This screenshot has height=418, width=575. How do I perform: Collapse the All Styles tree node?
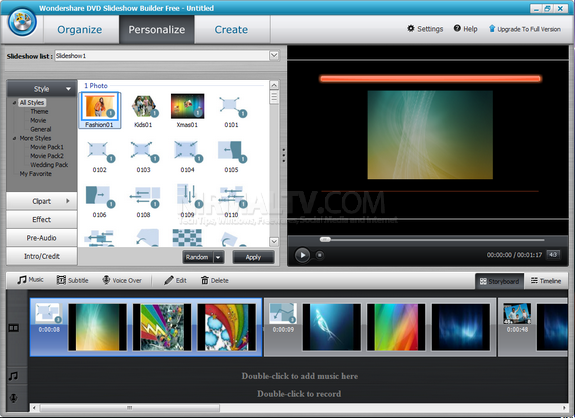point(14,103)
